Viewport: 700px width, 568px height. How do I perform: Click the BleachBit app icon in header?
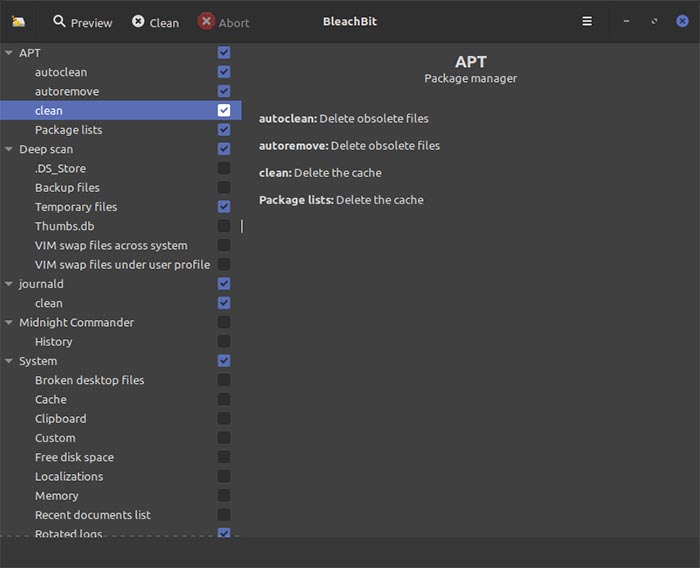[x=18, y=22]
